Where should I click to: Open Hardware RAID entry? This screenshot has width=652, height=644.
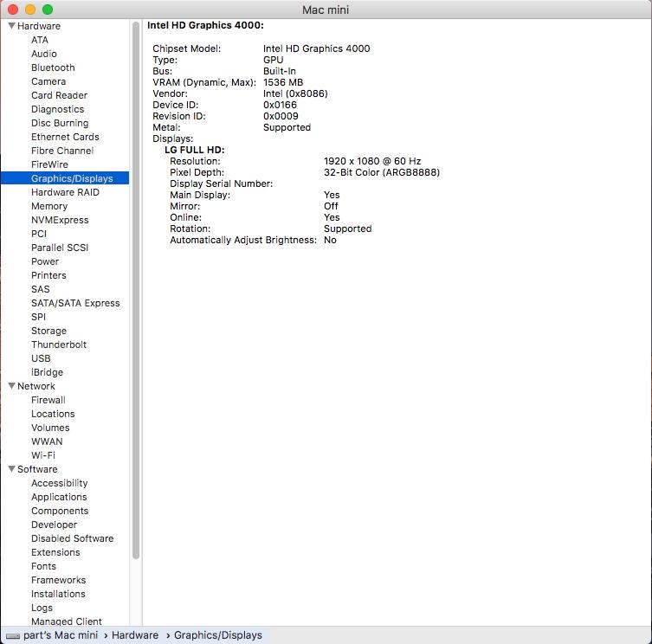pos(65,192)
